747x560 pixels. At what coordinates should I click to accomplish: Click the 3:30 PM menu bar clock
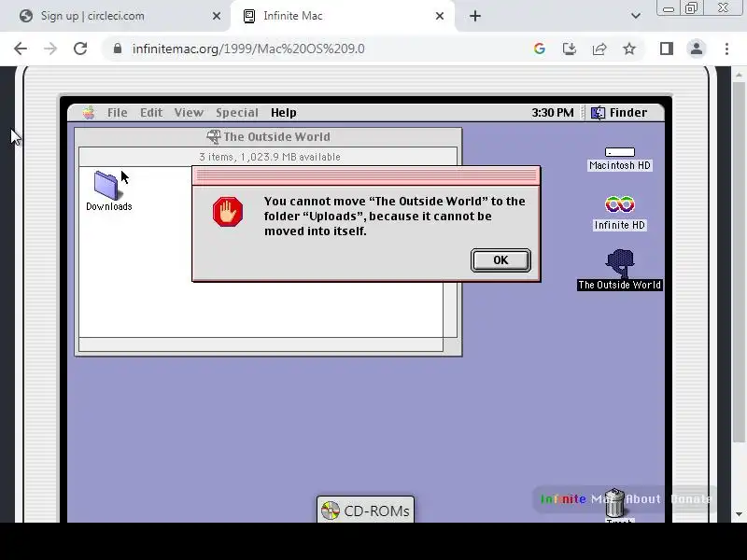coord(553,113)
